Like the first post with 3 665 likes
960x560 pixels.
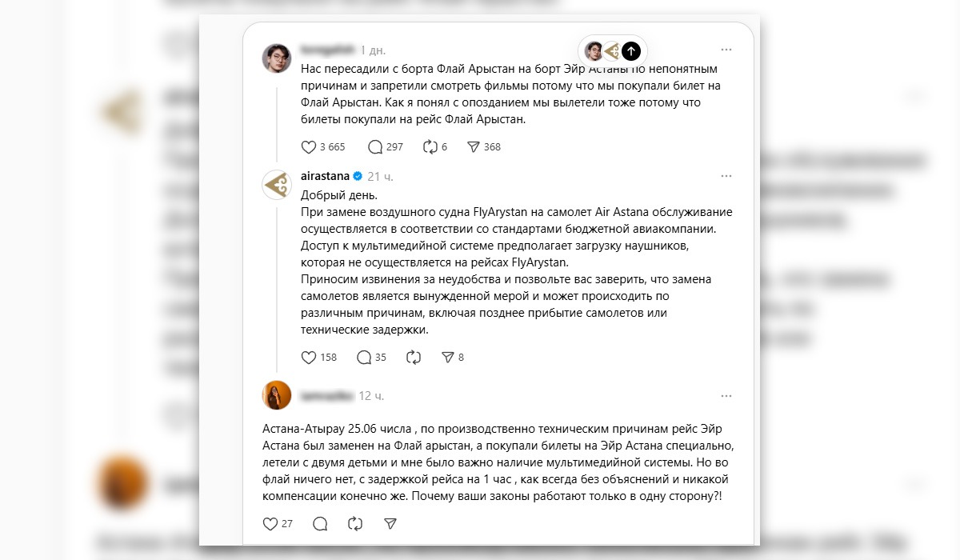[322, 147]
